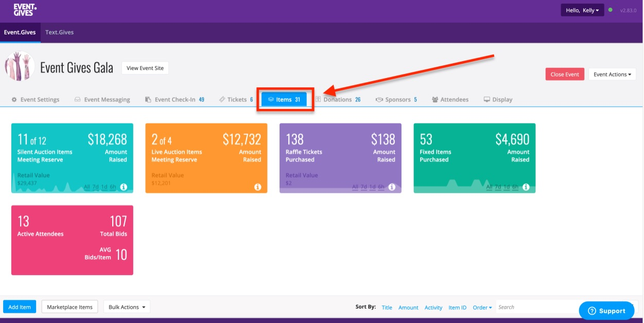
Task: Open the Hello, Kelly user menu
Action: point(582,10)
